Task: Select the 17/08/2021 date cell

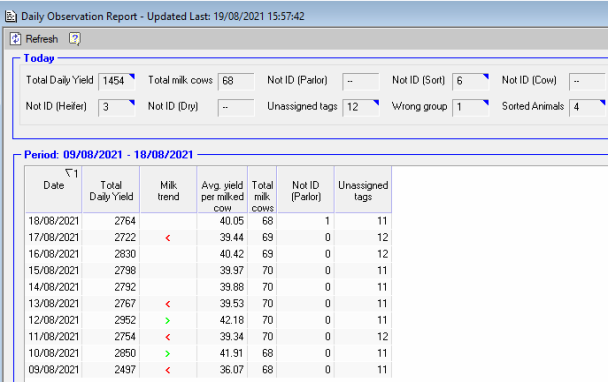Action: pyautogui.click(x=54, y=237)
